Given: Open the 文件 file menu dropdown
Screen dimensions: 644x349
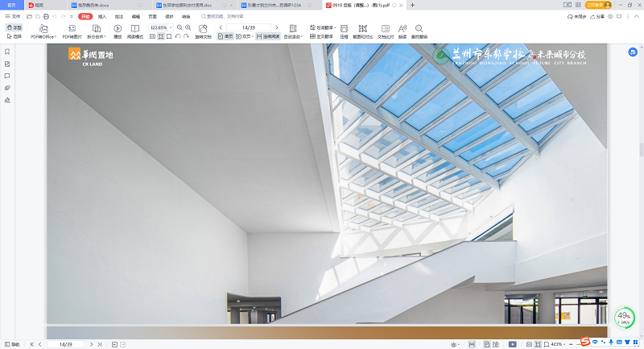Looking at the screenshot, I should pyautogui.click(x=14, y=16).
